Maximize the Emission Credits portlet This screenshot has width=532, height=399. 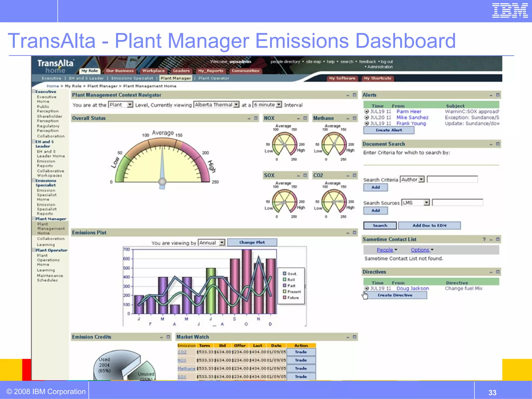click(x=168, y=337)
